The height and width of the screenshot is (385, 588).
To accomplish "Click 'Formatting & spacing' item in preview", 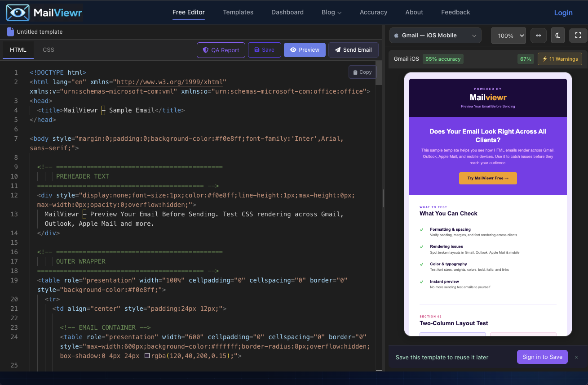I will [450, 229].
